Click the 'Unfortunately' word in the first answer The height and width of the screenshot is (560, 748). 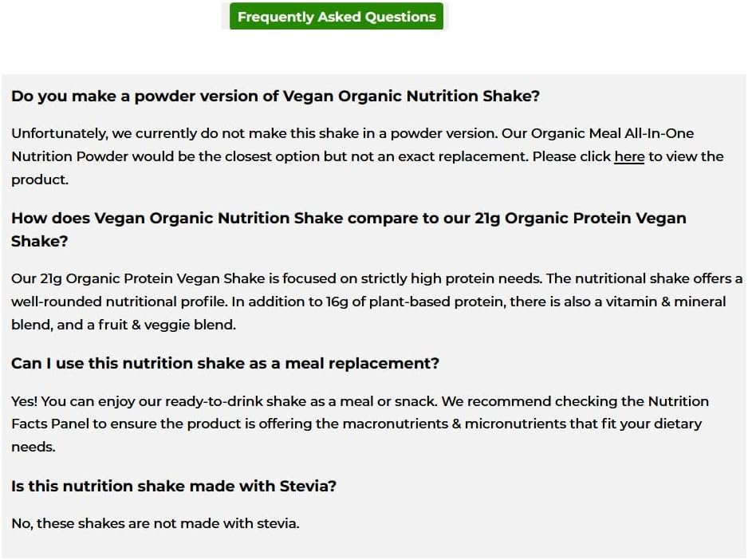[49, 134]
